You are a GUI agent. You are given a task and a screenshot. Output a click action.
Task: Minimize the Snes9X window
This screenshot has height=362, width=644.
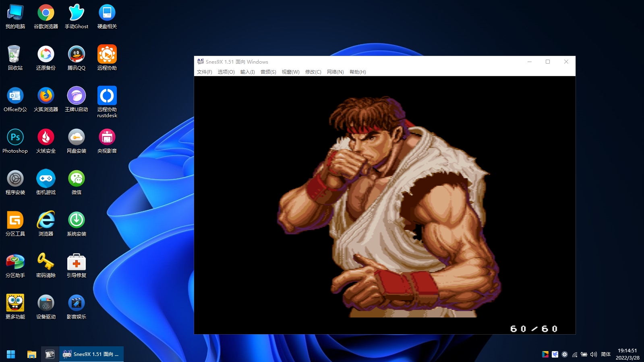click(530, 62)
